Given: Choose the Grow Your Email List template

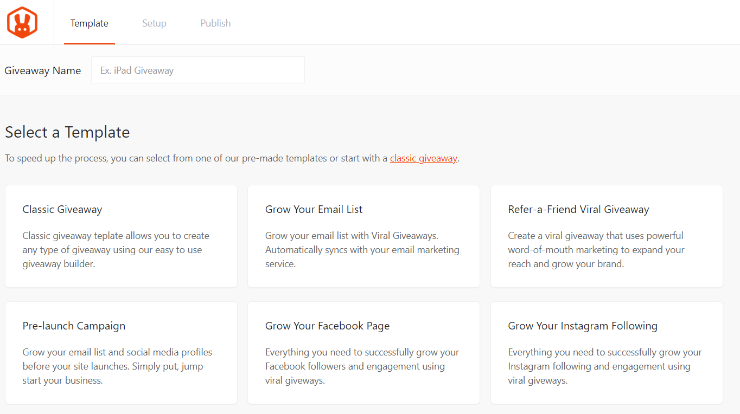Looking at the screenshot, I should tap(364, 236).
